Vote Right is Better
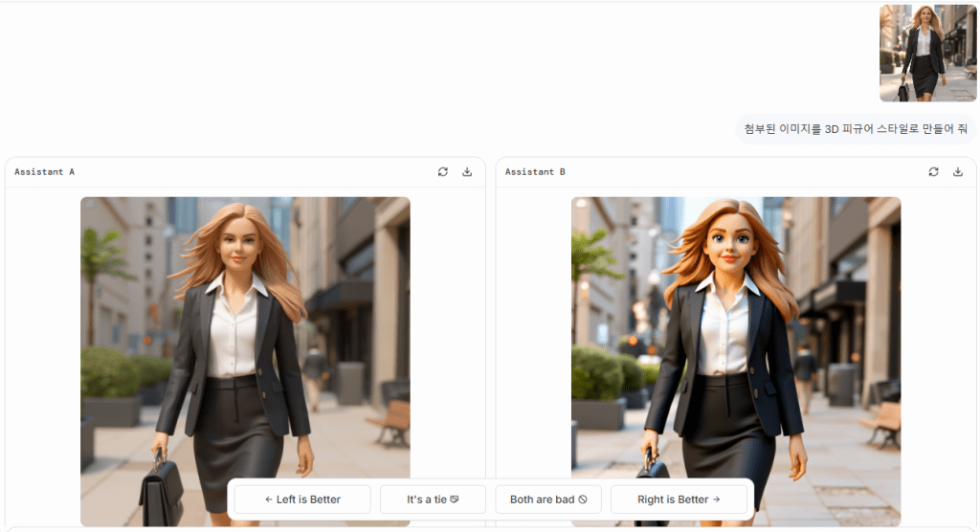The image size is (980, 532). tap(679, 499)
